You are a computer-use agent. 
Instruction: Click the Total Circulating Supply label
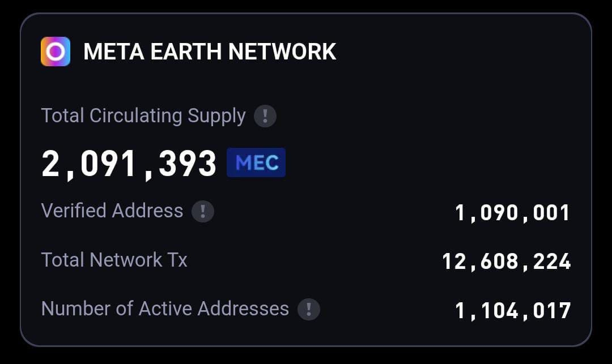tap(143, 115)
